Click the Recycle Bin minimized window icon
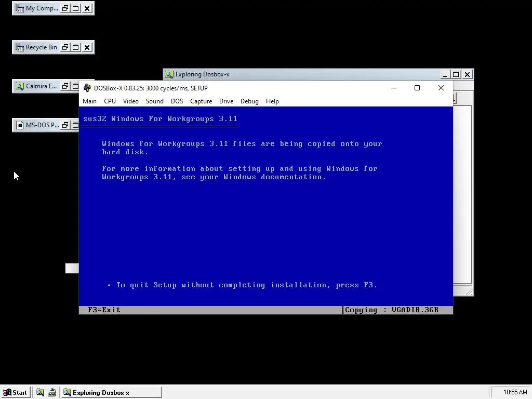Image resolution: width=532 pixels, height=399 pixels. point(20,47)
